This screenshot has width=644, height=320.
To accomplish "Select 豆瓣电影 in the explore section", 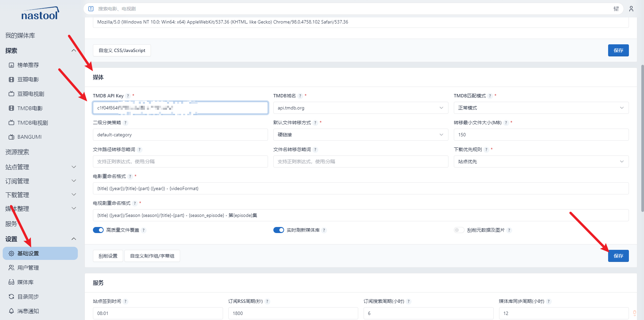I will (x=29, y=79).
